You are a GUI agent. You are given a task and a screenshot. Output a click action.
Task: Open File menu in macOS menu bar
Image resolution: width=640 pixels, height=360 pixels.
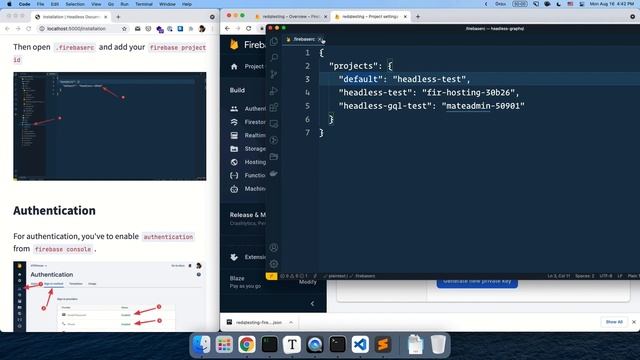pos(40,4)
